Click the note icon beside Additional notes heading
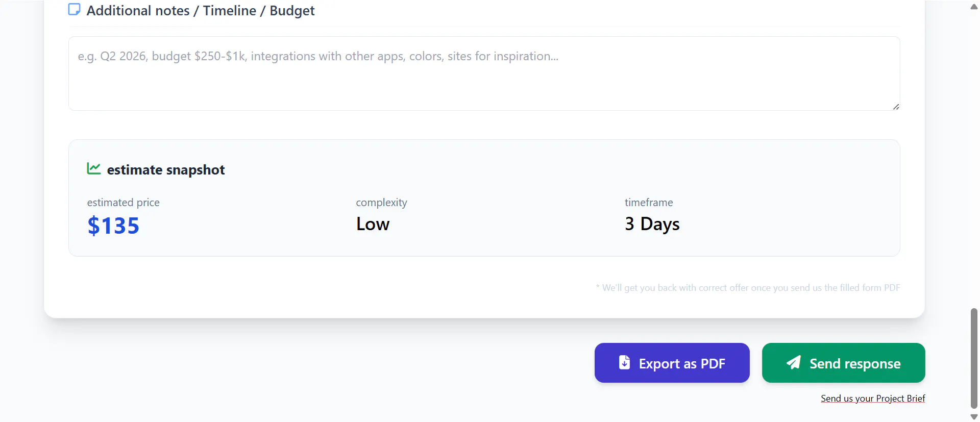Viewport: 980px width, 422px height. pos(75,10)
